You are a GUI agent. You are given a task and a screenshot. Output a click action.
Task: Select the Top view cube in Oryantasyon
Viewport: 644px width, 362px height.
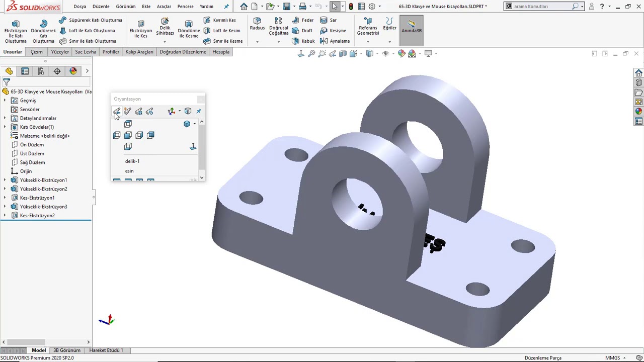tap(128, 124)
